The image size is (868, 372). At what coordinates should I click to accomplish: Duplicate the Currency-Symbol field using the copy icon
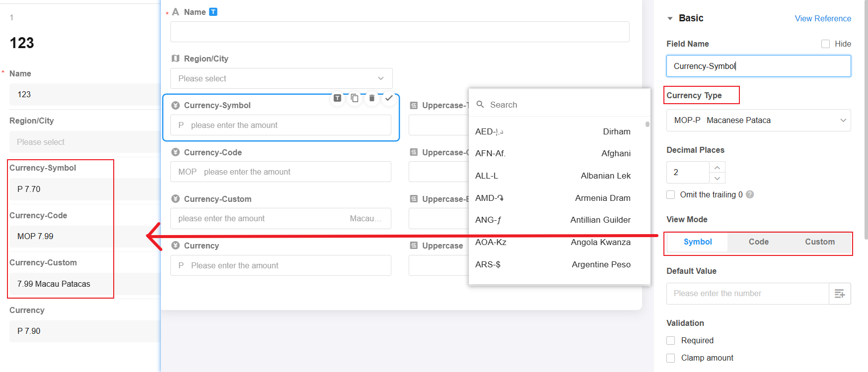tap(355, 98)
